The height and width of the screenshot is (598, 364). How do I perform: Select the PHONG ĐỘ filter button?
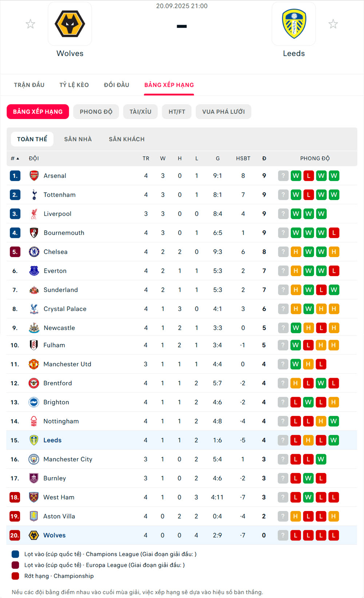[96, 111]
